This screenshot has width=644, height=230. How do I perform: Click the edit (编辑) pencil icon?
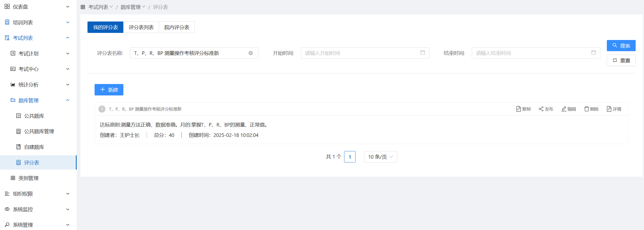[x=564, y=109]
